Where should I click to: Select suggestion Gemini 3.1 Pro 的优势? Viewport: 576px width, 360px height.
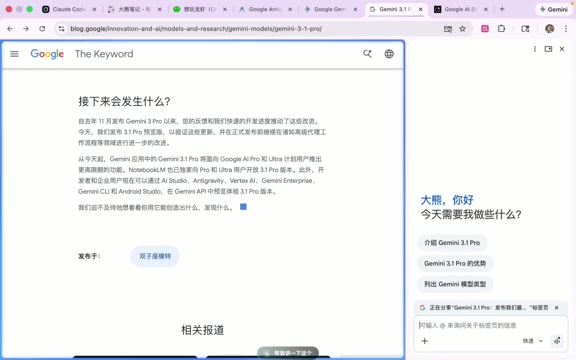pos(455,263)
